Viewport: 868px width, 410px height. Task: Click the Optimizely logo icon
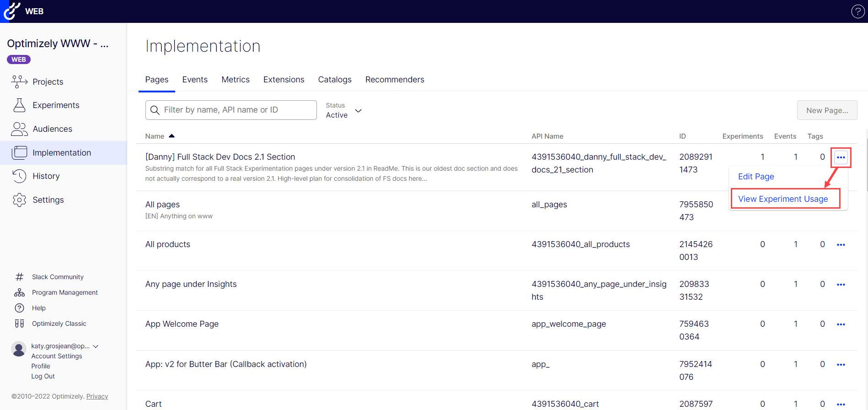(x=11, y=11)
